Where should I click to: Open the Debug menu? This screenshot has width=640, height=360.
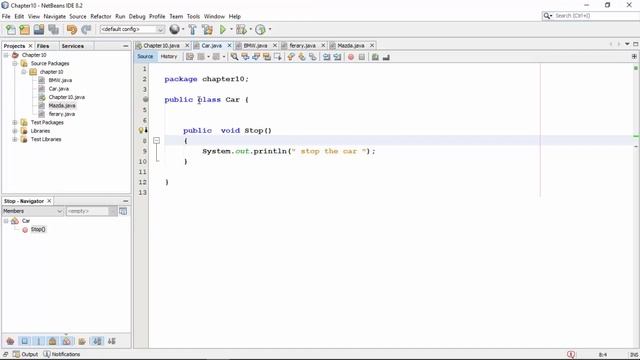tap(137, 16)
